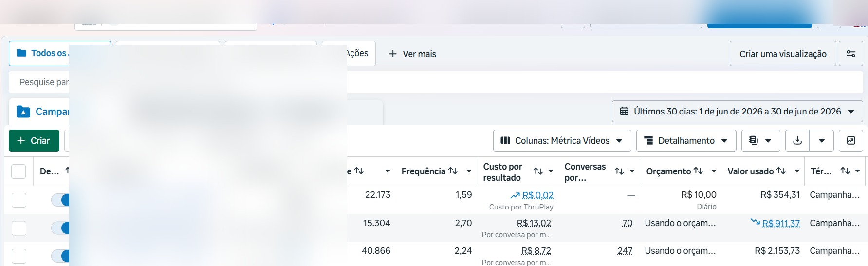Click the 247 conversations link
The image size is (868, 266).
pyautogui.click(x=625, y=251)
